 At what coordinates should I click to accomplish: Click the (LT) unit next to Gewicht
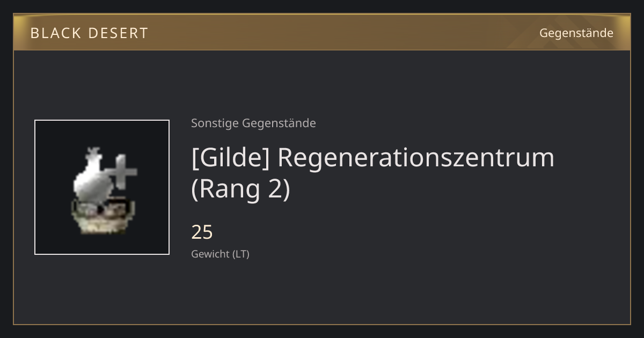click(x=241, y=254)
